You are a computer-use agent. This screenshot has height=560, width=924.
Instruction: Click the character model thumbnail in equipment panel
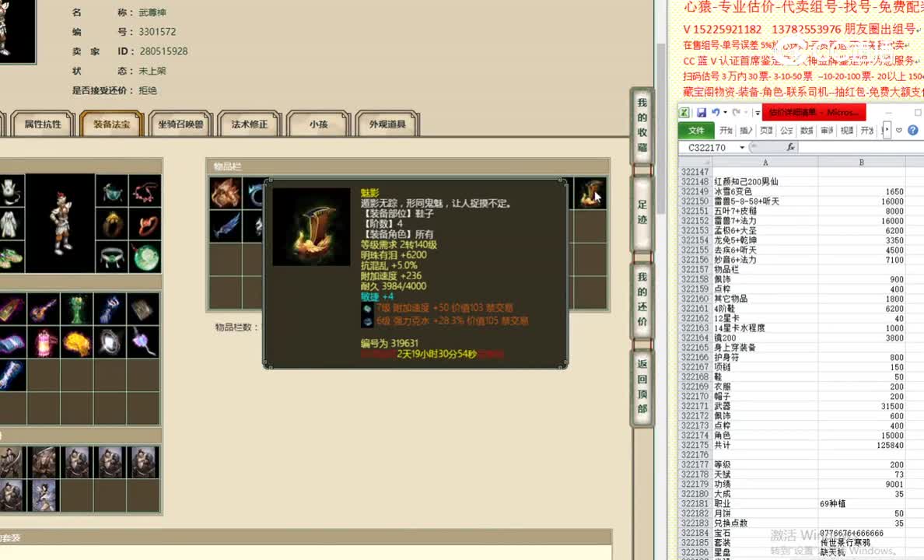61,219
